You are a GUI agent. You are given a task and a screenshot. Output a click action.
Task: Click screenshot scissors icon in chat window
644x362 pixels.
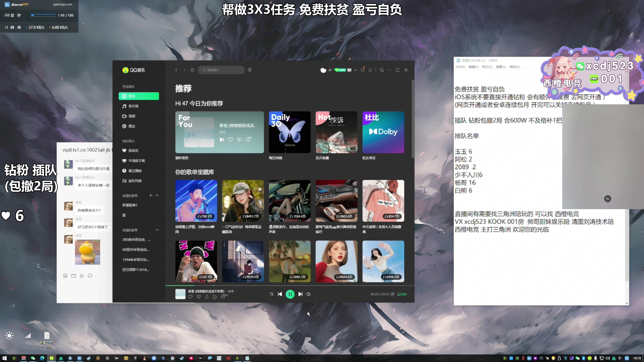(x=82, y=276)
